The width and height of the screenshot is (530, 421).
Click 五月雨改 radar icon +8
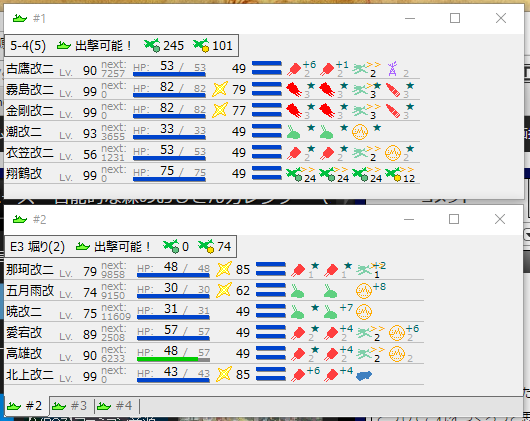[364, 291]
